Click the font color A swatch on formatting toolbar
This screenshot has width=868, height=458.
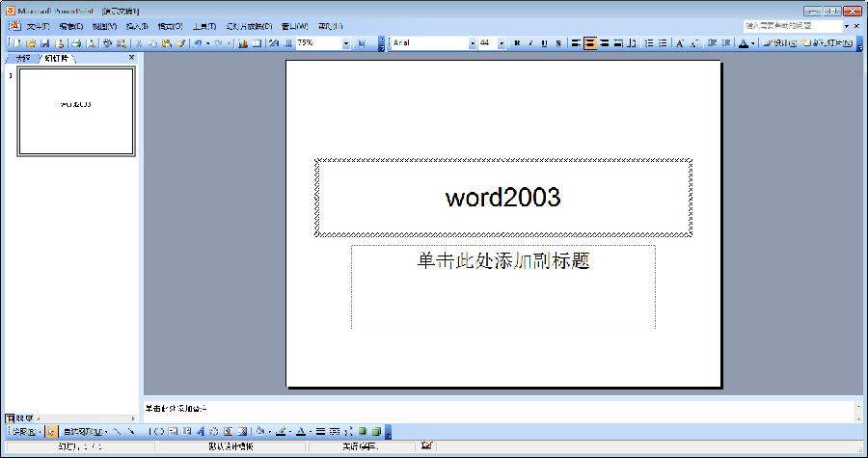(743, 43)
